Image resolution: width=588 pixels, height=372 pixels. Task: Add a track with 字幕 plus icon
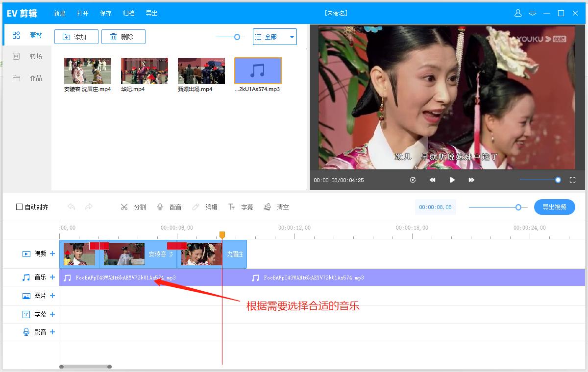coord(52,314)
